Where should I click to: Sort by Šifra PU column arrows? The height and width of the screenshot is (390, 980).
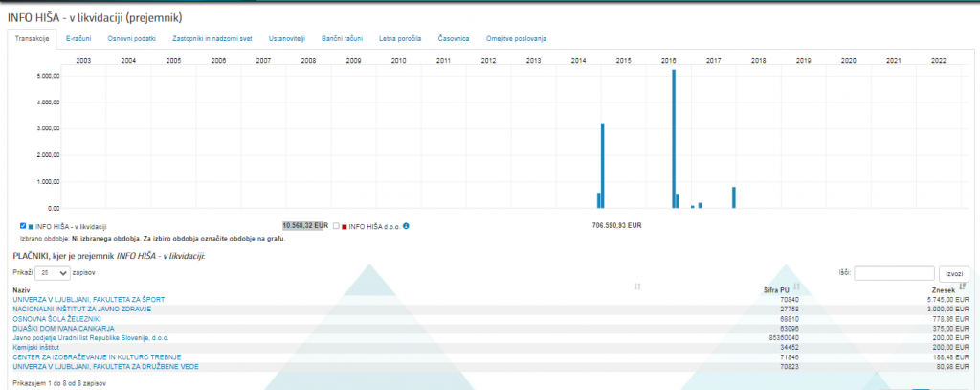click(796, 287)
